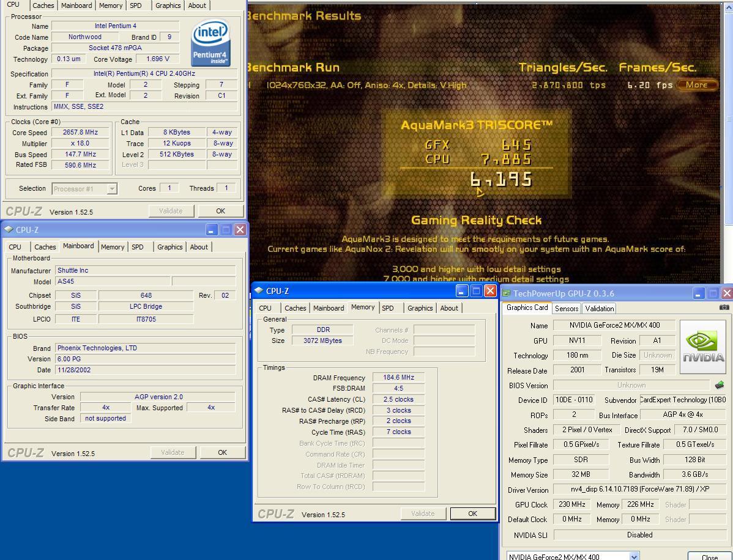Click the Intel(R) Pentium(R) 4 CPU 2.40GHz specification
Screen dimensions: 733x560
click(144, 73)
